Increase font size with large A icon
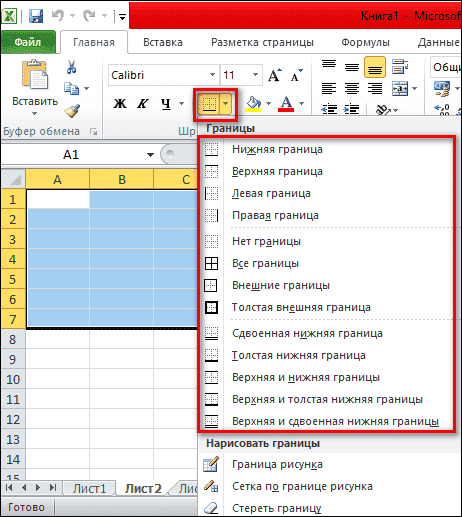462x517 pixels. click(x=275, y=75)
